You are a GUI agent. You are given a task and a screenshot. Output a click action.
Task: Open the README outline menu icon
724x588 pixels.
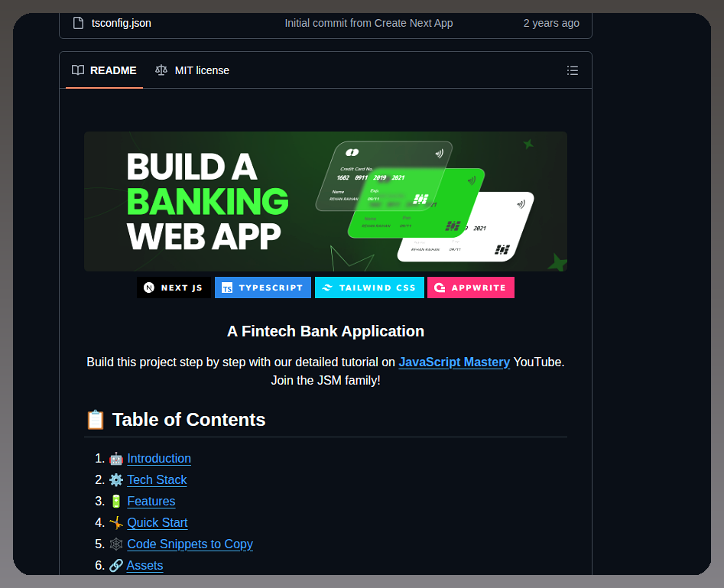pos(572,70)
